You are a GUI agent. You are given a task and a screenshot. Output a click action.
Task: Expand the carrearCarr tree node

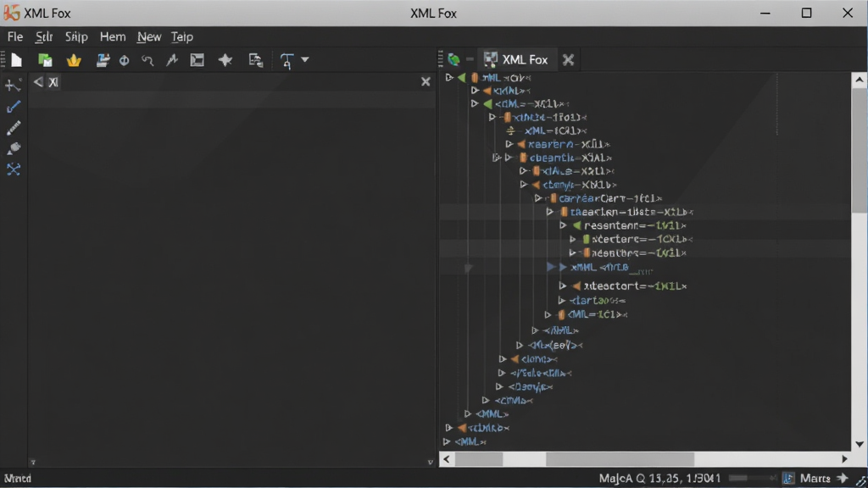click(537, 198)
